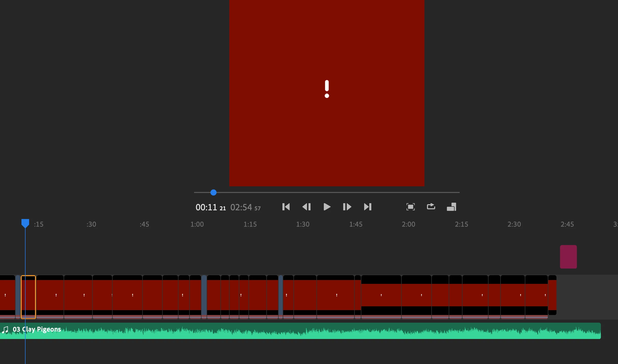This screenshot has width=618, height=364.
Task: Click the share/export icon
Action: 431,206
